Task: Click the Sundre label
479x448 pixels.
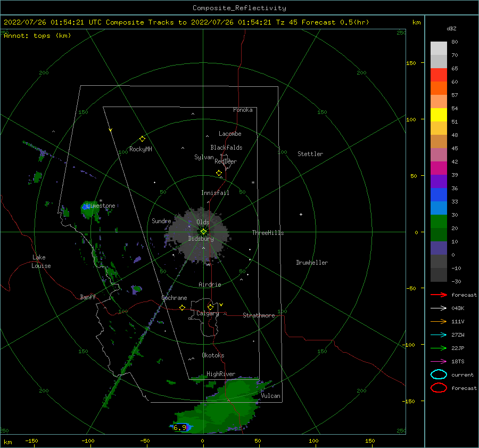Action: point(161,221)
